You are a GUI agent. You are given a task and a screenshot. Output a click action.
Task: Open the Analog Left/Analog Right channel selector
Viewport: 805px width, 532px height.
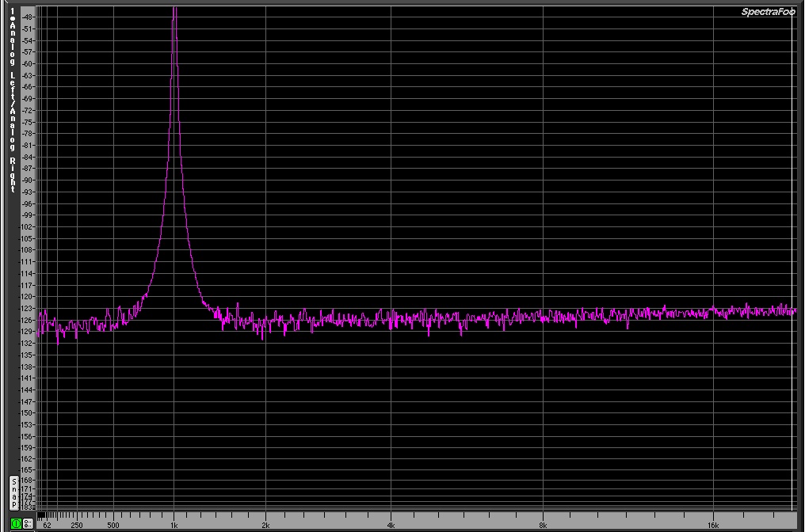click(13, 100)
